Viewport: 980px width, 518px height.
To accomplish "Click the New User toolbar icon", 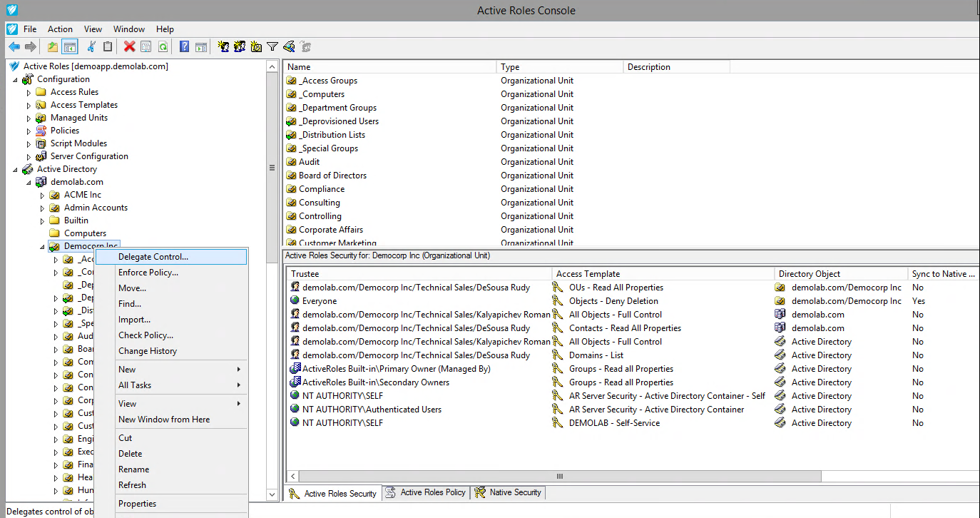I will [223, 47].
